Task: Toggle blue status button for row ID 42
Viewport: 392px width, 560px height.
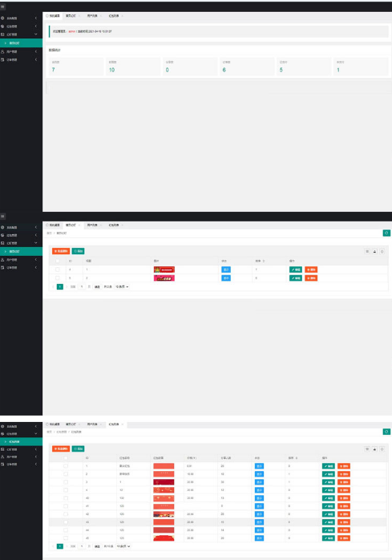Action: coord(259,514)
